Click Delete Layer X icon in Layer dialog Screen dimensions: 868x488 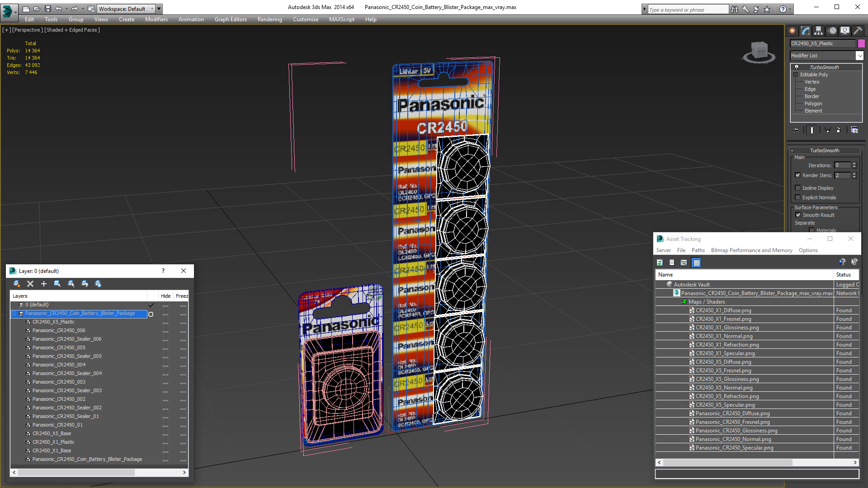pyautogui.click(x=30, y=284)
